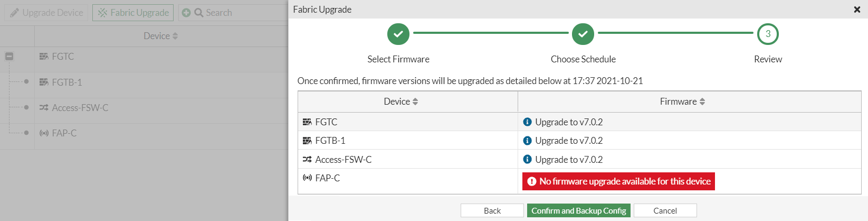Click the access point icon beside FAP-C in dialog

[x=307, y=178]
